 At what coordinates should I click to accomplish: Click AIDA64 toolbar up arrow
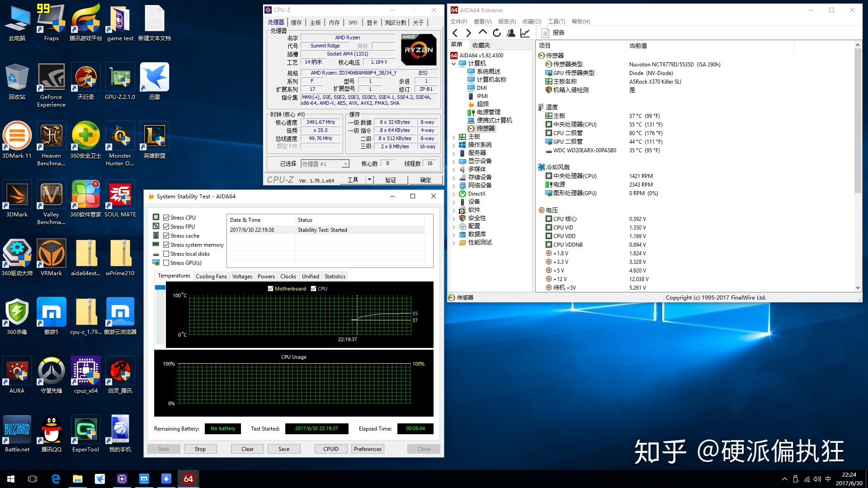click(x=482, y=33)
